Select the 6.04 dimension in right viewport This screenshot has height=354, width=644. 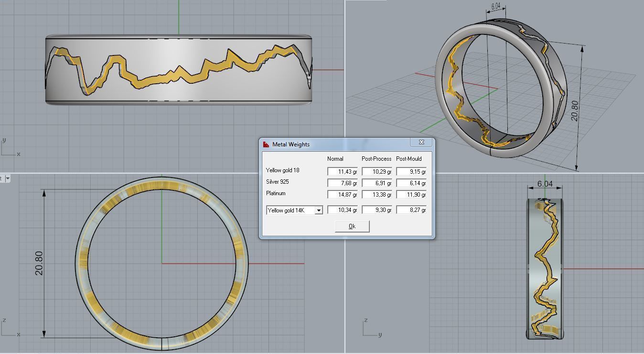coord(545,184)
